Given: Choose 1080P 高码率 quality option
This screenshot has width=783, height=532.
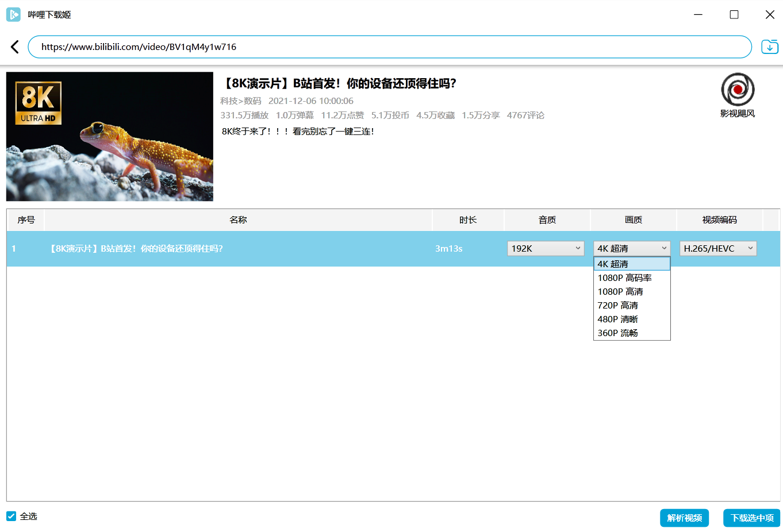Looking at the screenshot, I should 632,277.
